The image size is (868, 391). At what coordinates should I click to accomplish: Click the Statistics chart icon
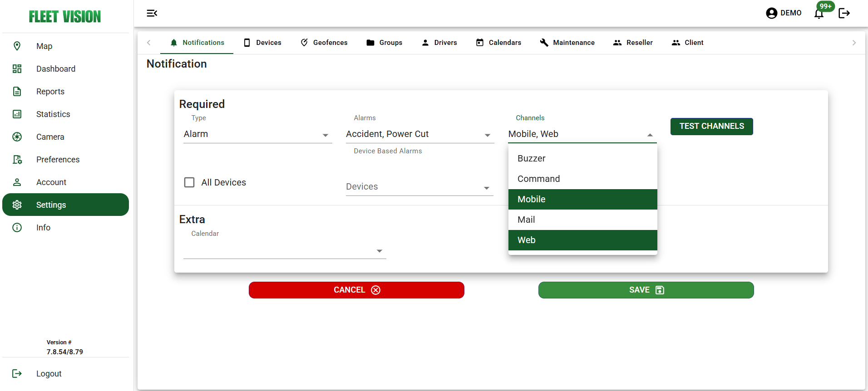(x=17, y=114)
